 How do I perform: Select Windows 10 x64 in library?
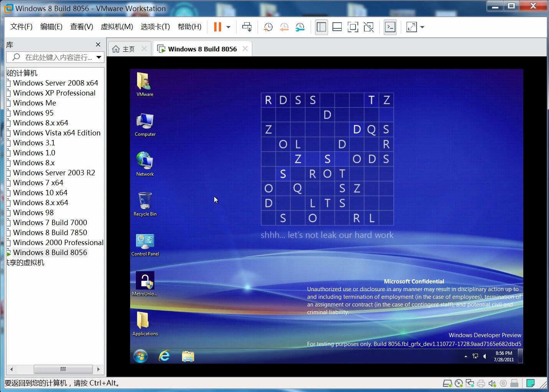pyautogui.click(x=40, y=193)
